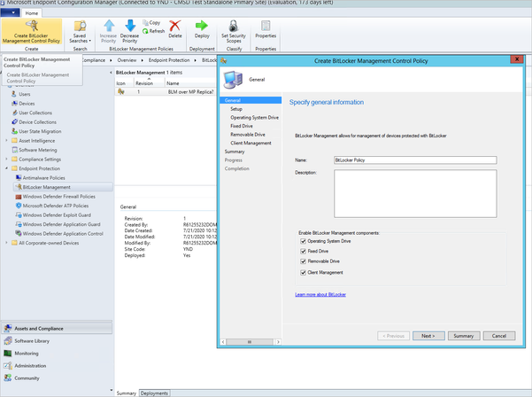Open breadcrumb arrow after Overview
The image size is (532, 397).
[143, 60]
